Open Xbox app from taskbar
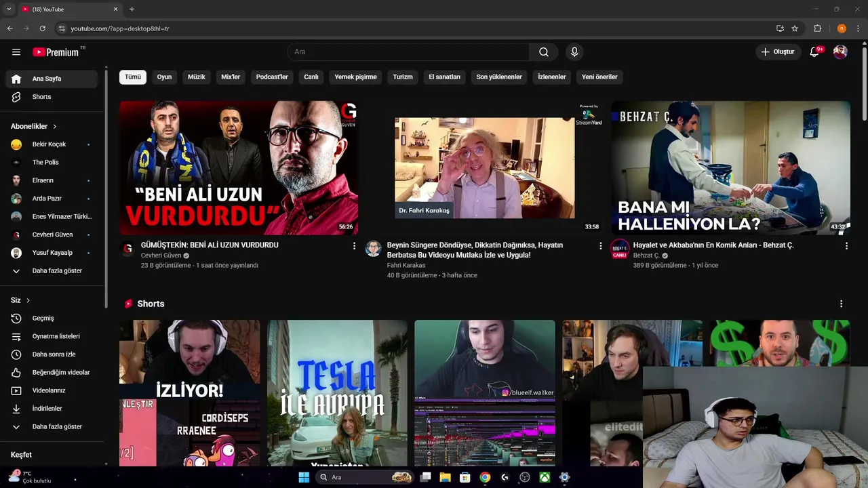868x488 pixels. (544, 477)
